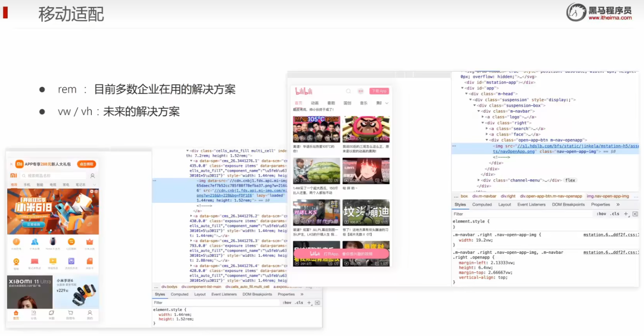Expand the a class="logo" node
The image size is (644, 336).
[x=483, y=117]
